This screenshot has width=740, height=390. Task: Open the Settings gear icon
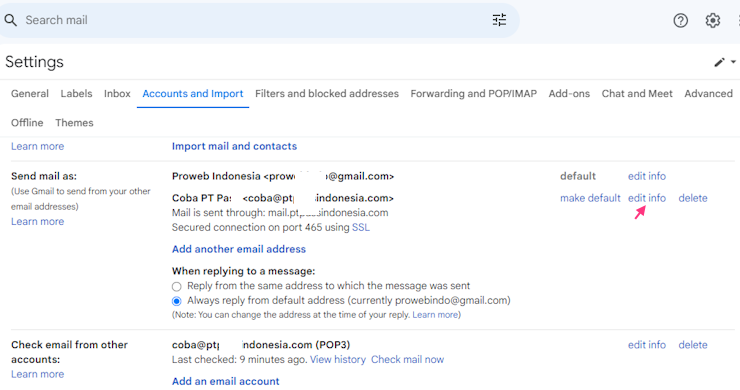[x=713, y=20]
